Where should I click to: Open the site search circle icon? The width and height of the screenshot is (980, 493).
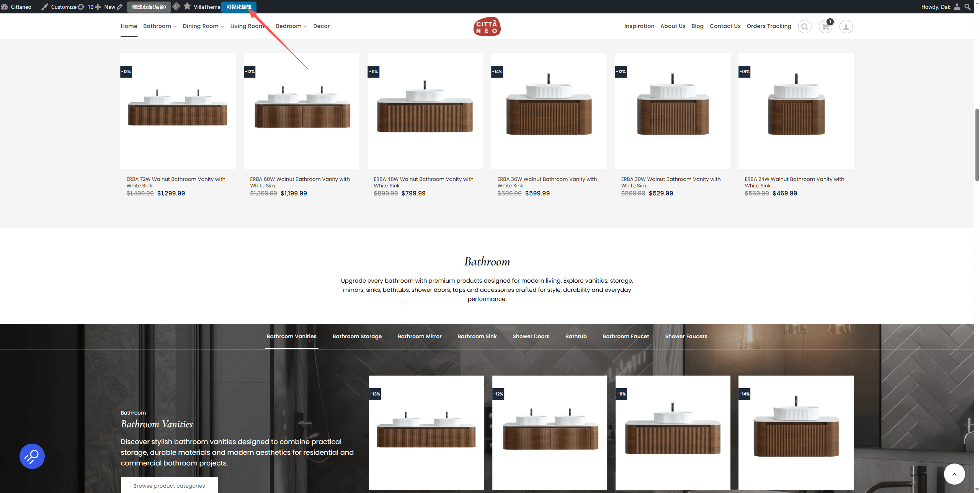tap(805, 26)
